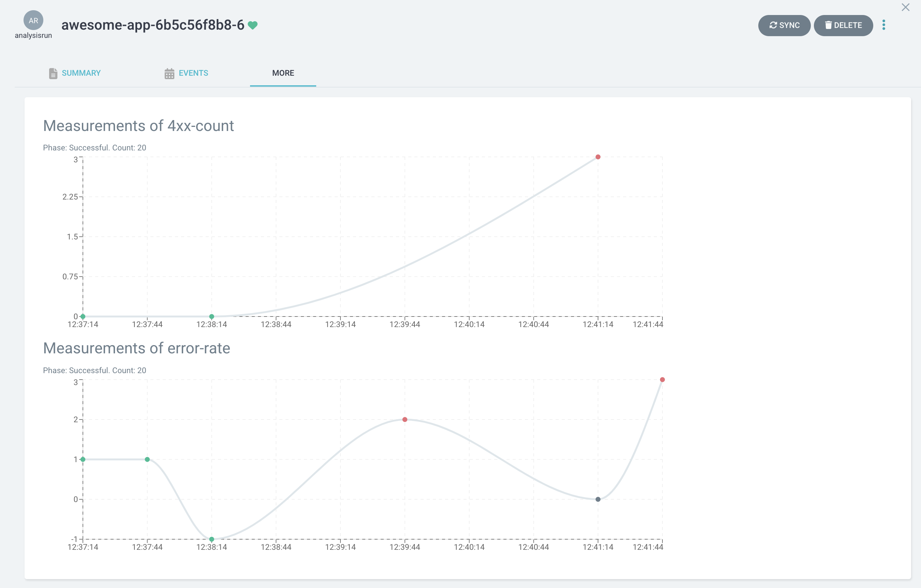
Task: Click green error-rate point at 12:37:44
Action: pos(147,459)
